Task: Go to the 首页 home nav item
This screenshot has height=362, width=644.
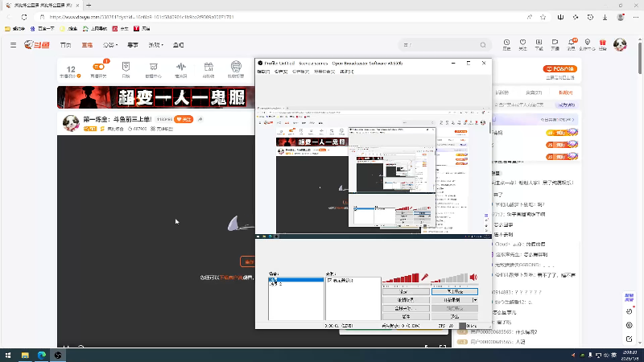Action: (66, 45)
